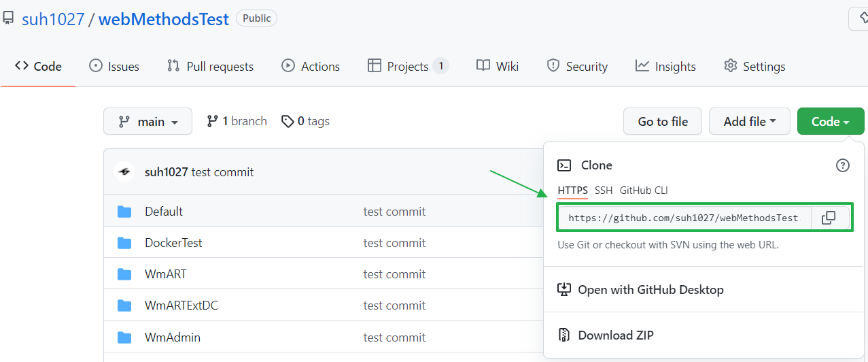868x362 pixels.
Task: Open the webMethodsTest repository link
Action: (163, 19)
